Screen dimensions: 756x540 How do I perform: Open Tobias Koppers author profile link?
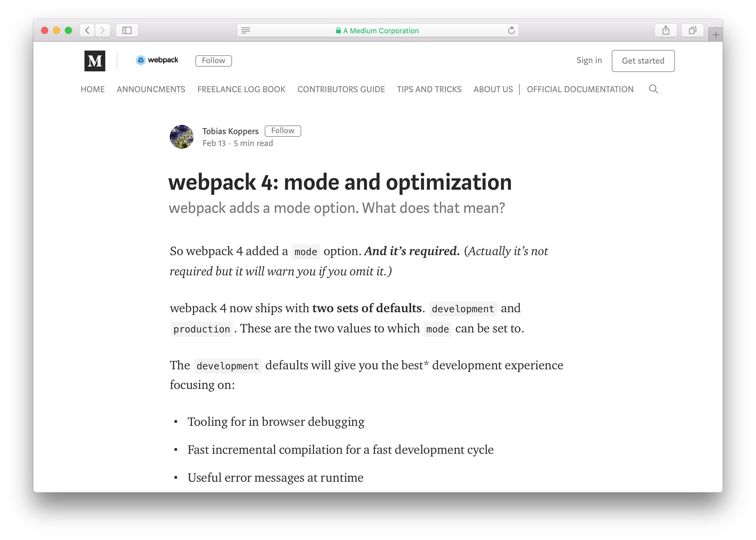(230, 131)
